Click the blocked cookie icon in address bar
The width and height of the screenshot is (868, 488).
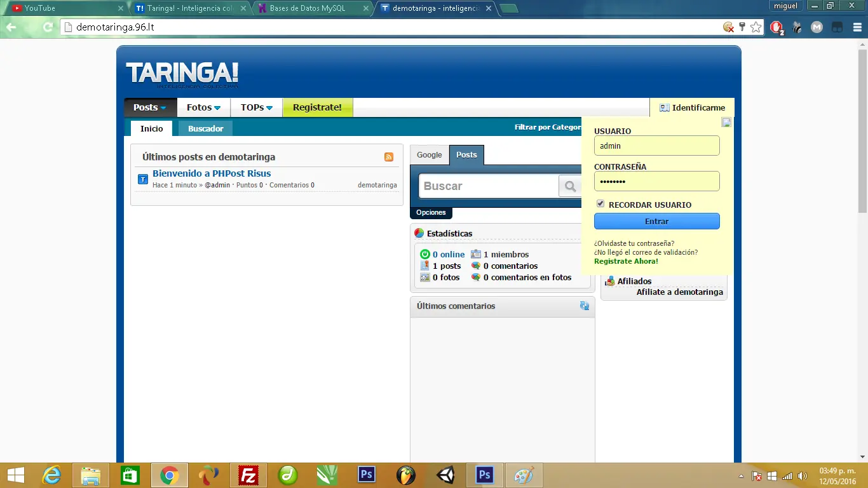click(x=729, y=27)
